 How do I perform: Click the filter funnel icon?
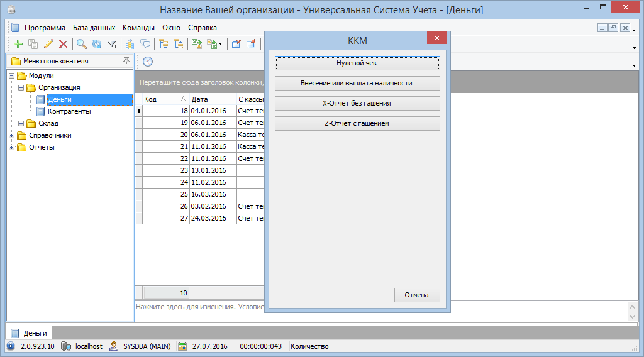(x=112, y=44)
